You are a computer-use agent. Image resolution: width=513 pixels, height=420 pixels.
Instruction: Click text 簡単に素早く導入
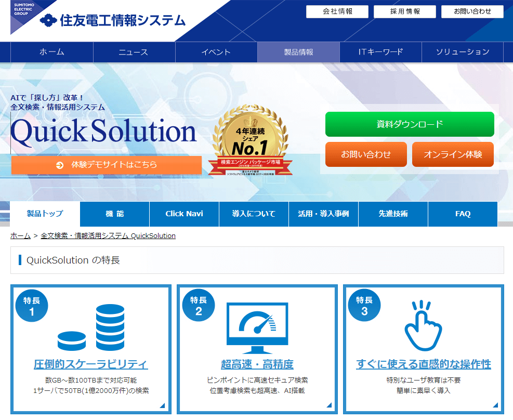coord(424,391)
